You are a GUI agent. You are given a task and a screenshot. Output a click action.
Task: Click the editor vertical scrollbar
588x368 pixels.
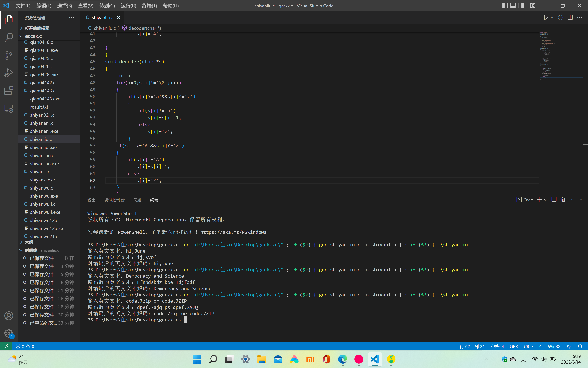pos(585,112)
